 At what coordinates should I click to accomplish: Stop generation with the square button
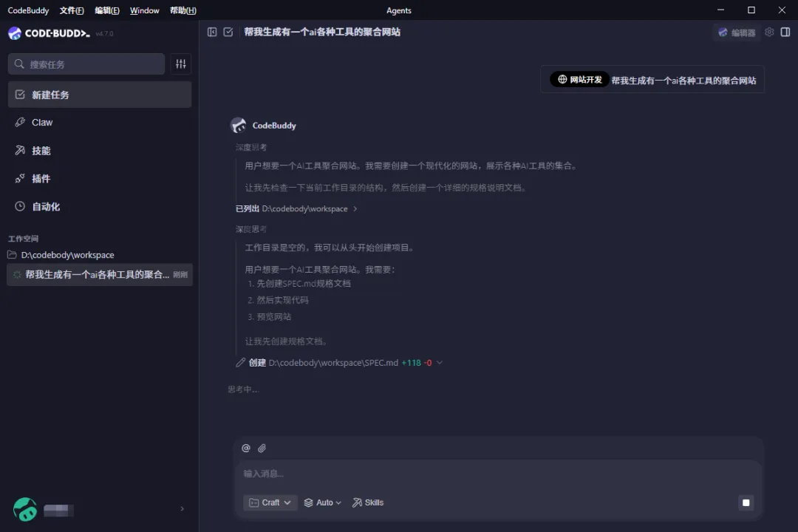point(746,503)
